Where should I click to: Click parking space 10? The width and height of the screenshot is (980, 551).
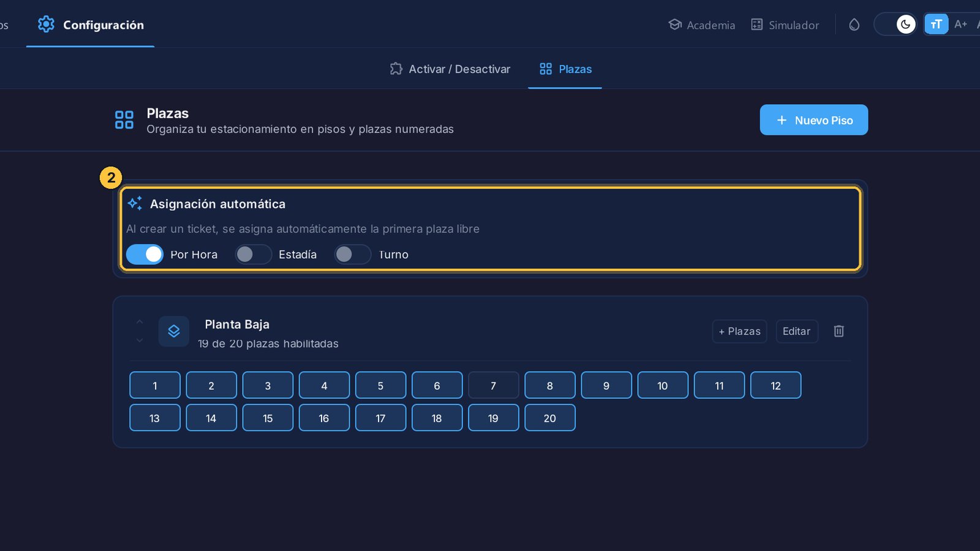(663, 386)
